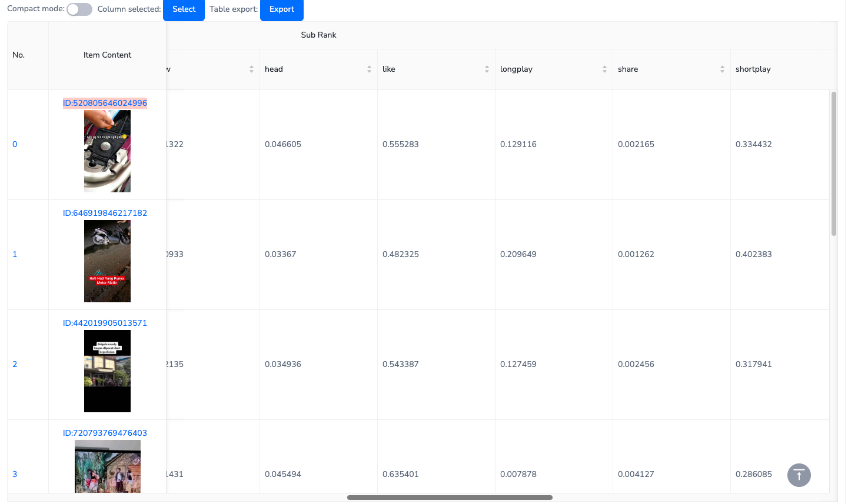Toggle the Compact mode switch
The image size is (848, 504).
point(79,9)
